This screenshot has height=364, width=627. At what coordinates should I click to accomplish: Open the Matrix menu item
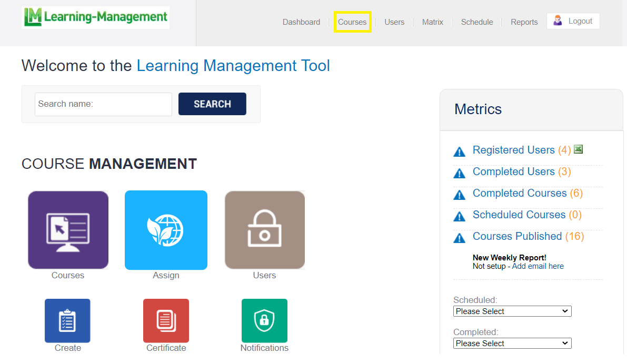[433, 22]
